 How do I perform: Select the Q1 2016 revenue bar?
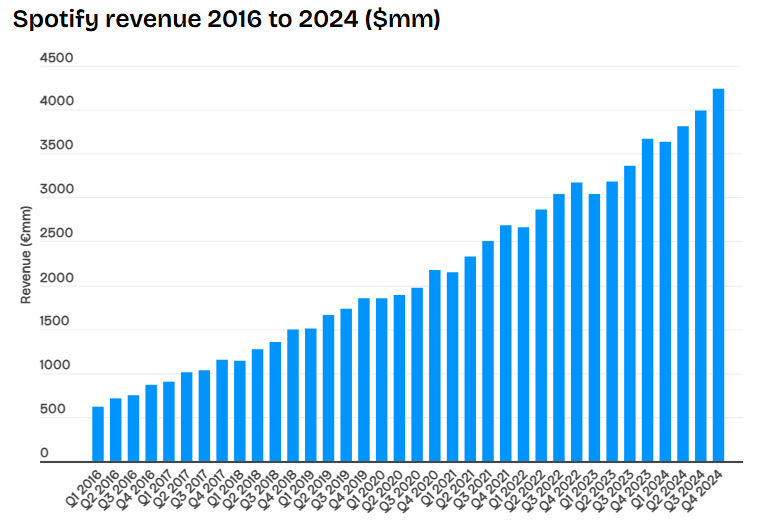(98, 434)
